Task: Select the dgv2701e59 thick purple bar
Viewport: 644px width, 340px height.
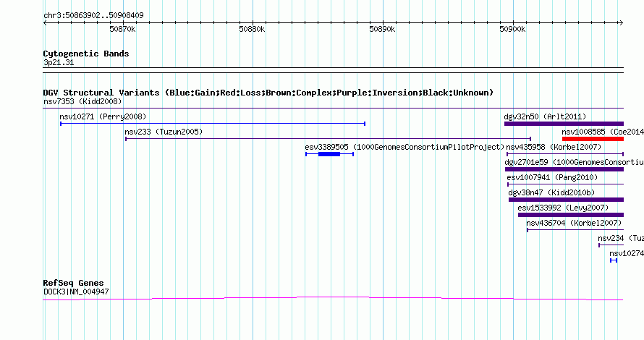Action: pyautogui.click(x=564, y=169)
